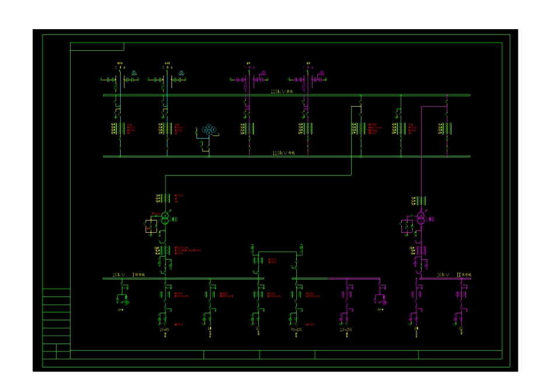
Task: Click the revision table rows at left margin
Action: tap(56, 316)
